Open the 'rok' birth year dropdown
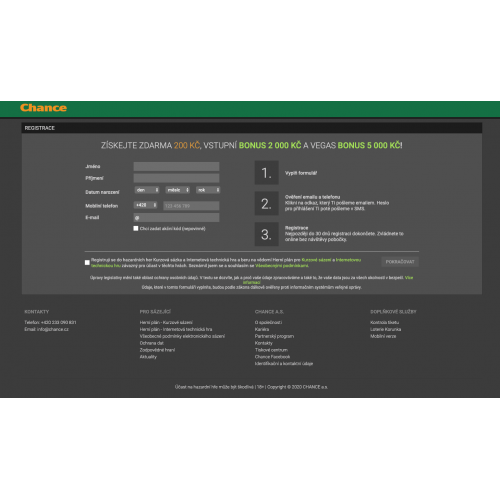Screen dimensions: 500x500 [x=208, y=190]
